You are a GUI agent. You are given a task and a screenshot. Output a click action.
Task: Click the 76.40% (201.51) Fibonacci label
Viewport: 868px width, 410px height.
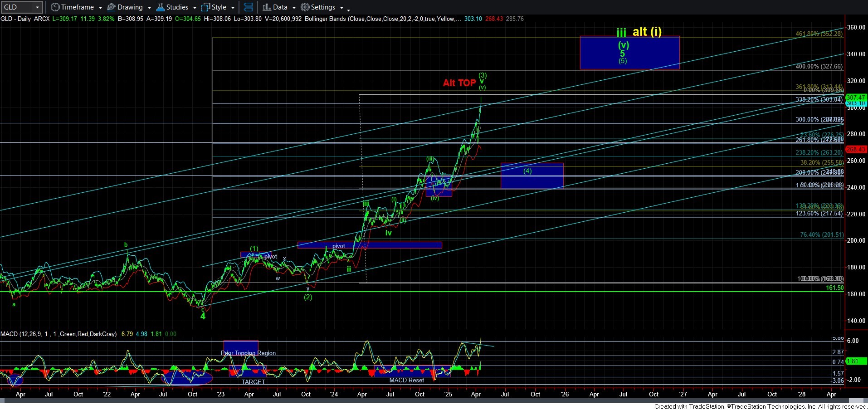coord(822,234)
